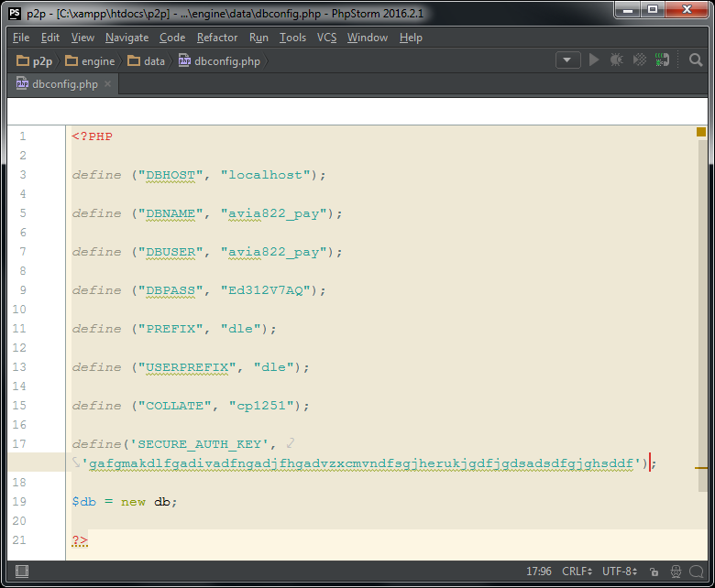Click the "cp1251" string value
The height and width of the screenshot is (588, 715).
[x=261, y=406]
